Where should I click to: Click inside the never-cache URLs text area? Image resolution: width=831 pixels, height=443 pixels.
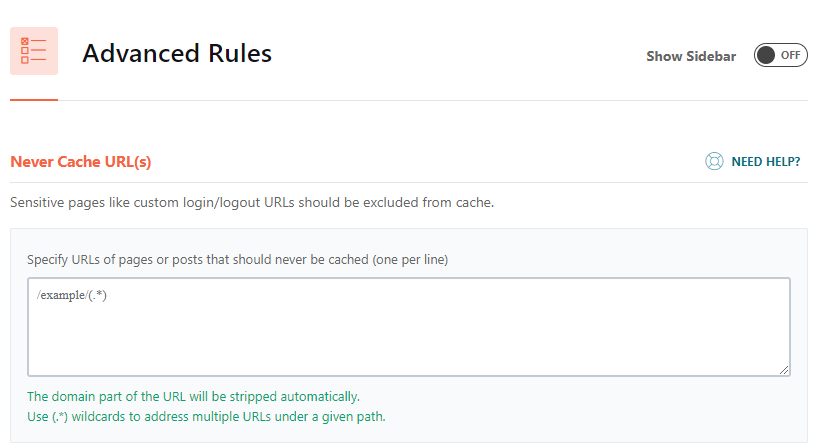point(409,327)
